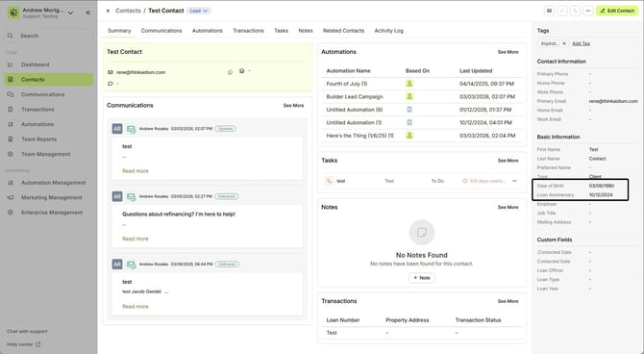Open the Automations tab
Viewport: 644px width, 354px height.
208,31
